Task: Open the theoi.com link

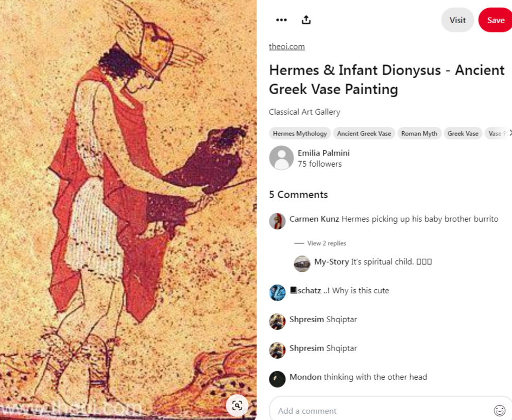Action: [x=287, y=46]
